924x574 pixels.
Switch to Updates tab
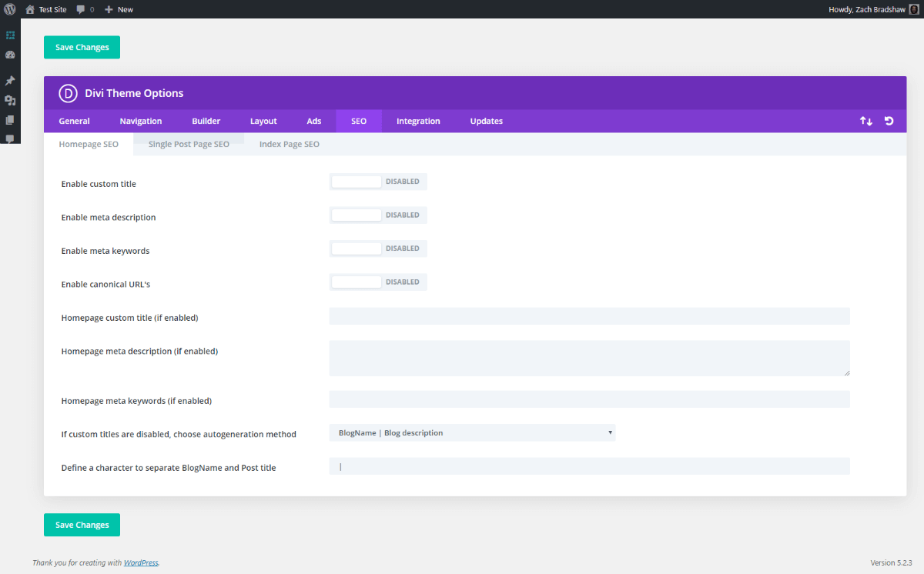pos(487,121)
